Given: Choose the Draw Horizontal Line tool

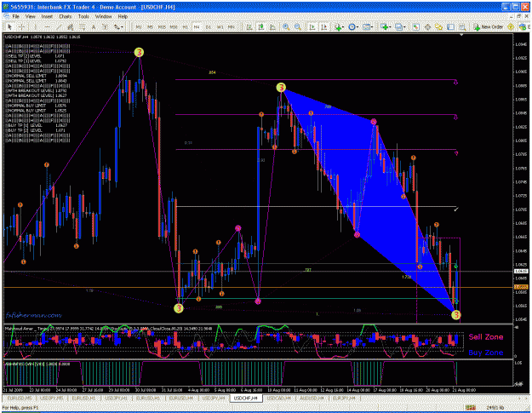Looking at the screenshot, I should (47, 26).
